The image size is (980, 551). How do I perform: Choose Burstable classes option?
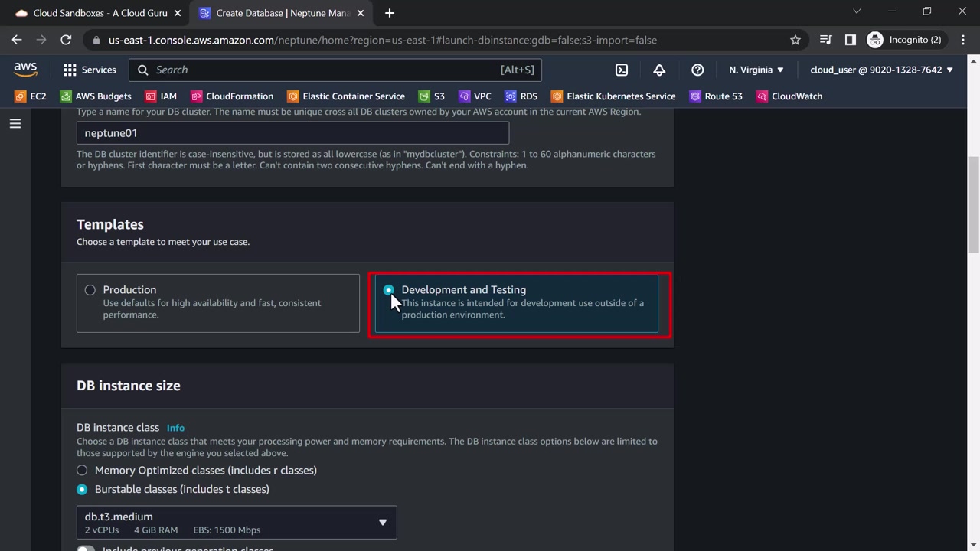coord(82,490)
